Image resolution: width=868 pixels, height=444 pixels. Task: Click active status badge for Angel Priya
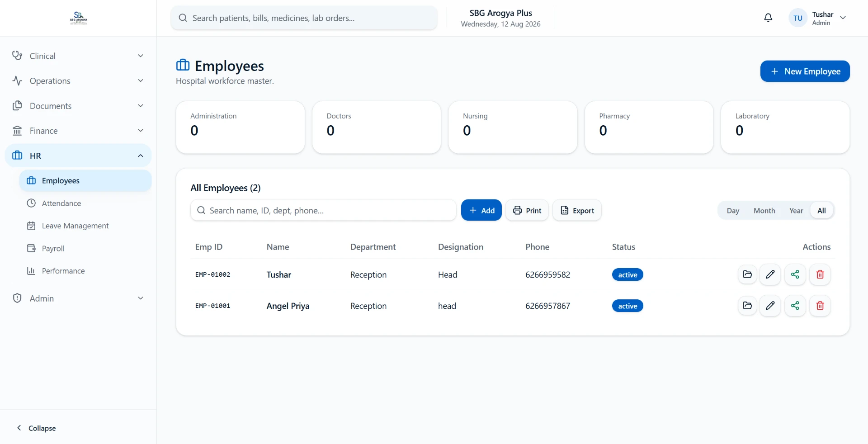627,306
